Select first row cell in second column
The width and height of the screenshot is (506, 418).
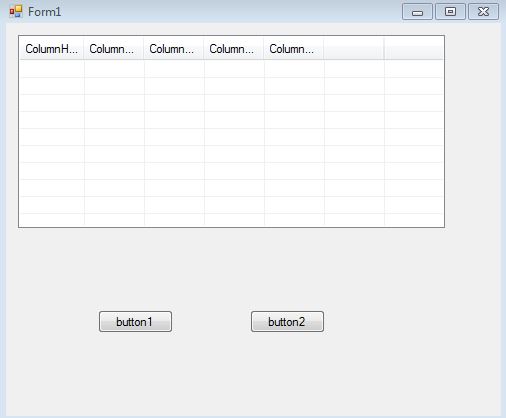pos(114,69)
